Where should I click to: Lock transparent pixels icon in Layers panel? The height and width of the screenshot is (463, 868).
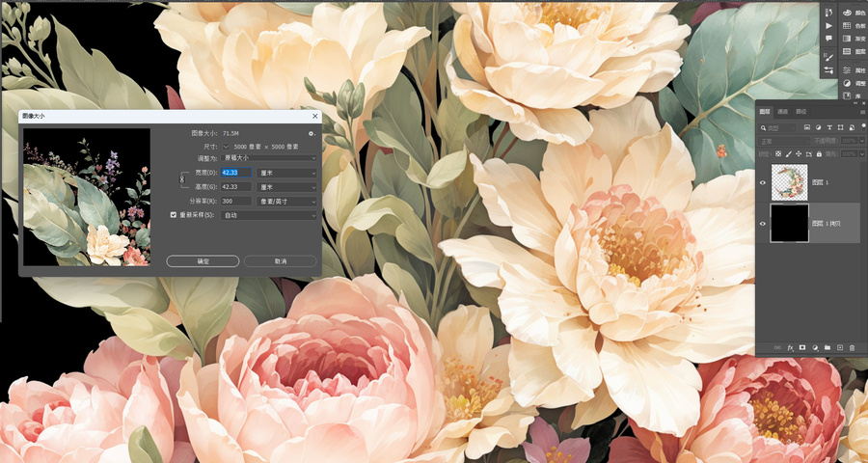[777, 152]
